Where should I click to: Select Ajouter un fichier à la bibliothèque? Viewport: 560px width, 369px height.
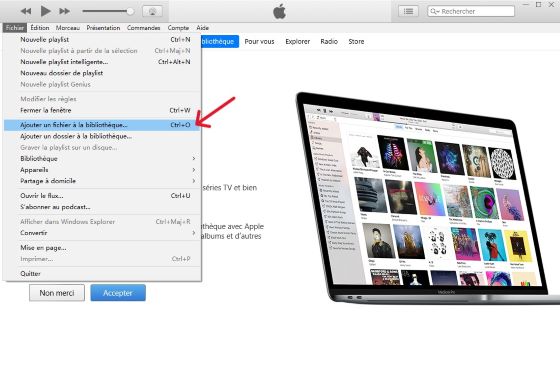(x=102, y=125)
